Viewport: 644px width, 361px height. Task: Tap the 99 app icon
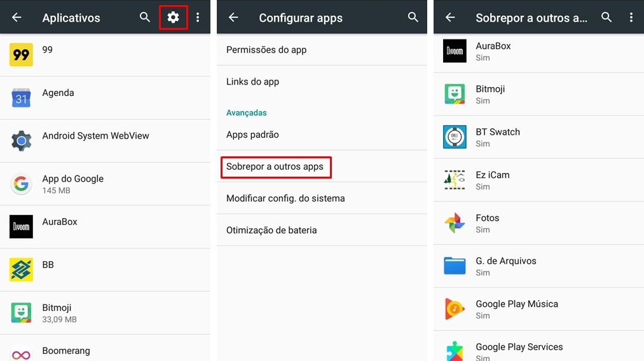click(21, 54)
